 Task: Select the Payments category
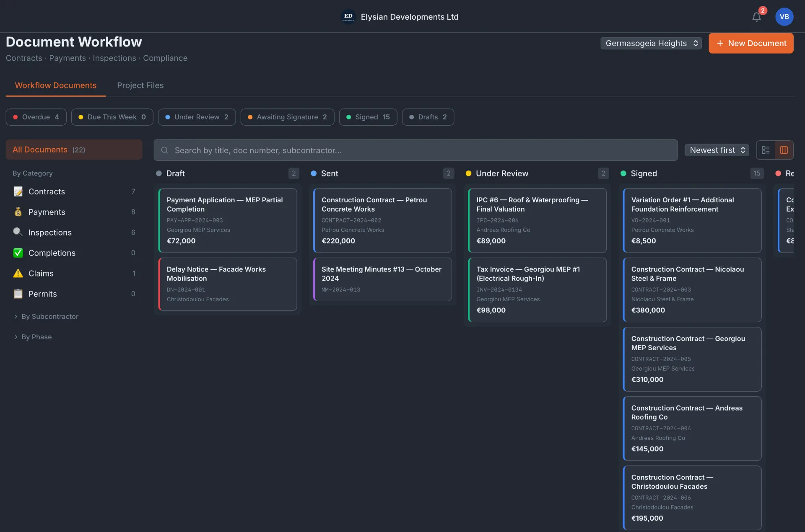[74, 212]
